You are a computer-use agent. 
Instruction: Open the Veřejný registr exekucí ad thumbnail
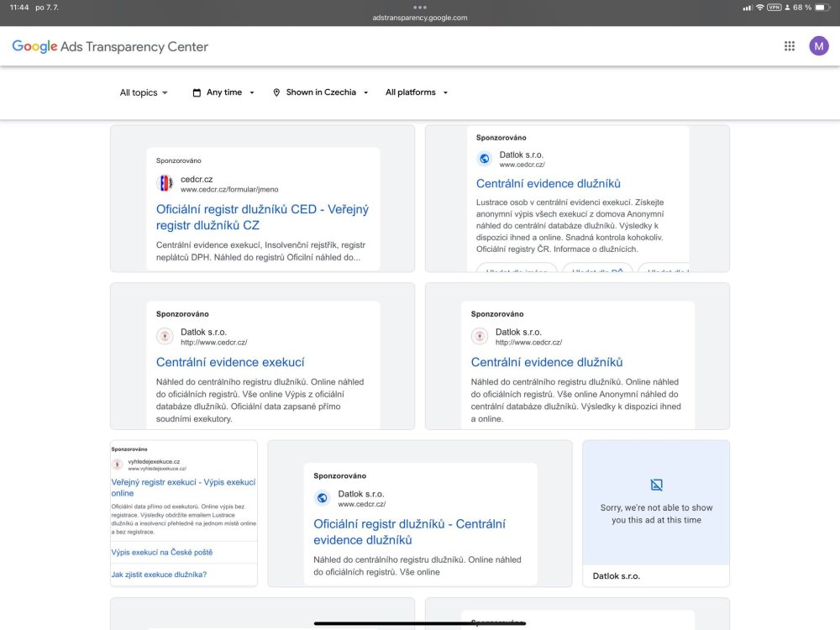(183, 488)
